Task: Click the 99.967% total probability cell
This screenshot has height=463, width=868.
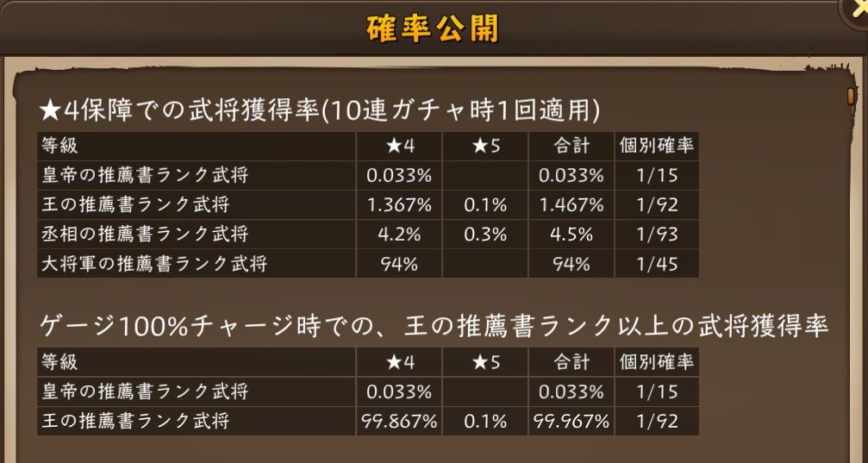Action: coord(571,422)
